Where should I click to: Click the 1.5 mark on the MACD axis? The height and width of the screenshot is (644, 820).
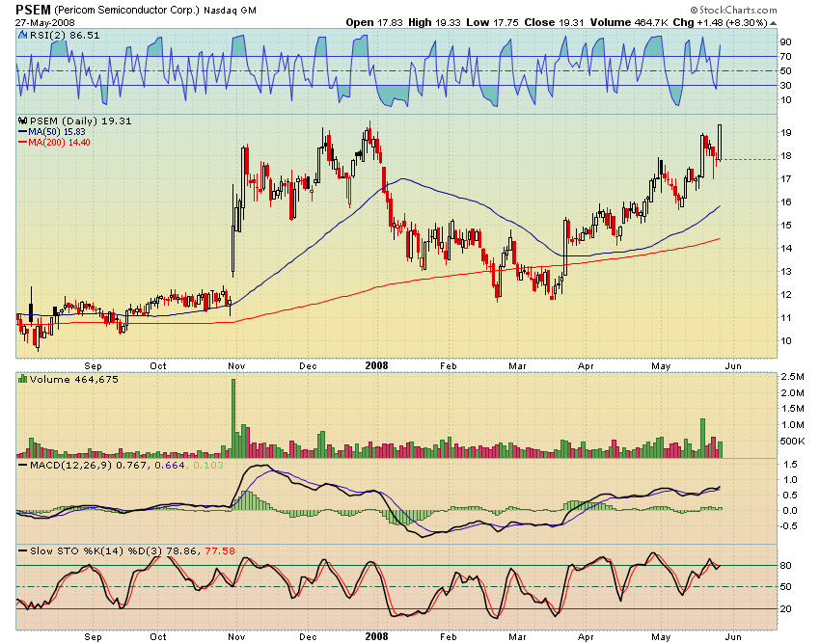pyautogui.click(x=790, y=464)
